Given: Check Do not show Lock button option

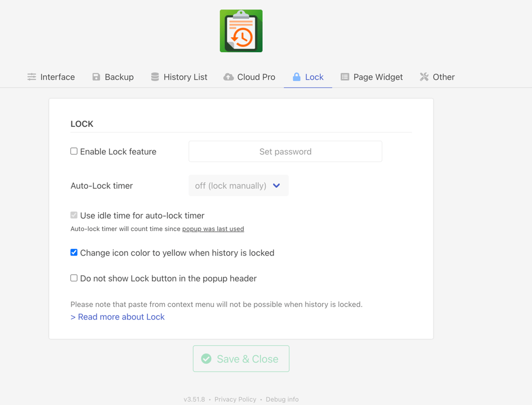Looking at the screenshot, I should [74, 278].
